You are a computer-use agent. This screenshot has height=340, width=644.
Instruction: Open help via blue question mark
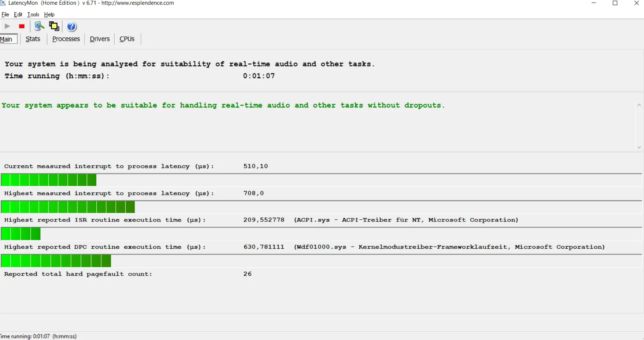[x=72, y=26]
